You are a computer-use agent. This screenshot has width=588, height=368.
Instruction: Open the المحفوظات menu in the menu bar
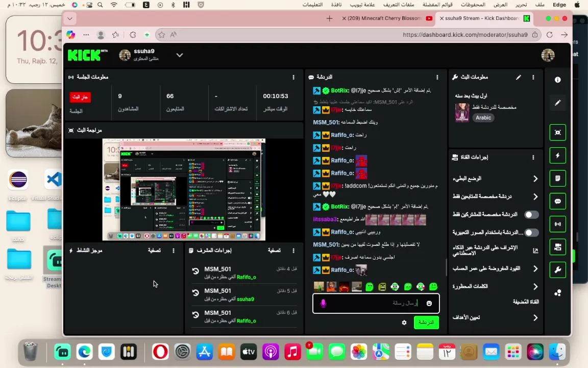473,5
